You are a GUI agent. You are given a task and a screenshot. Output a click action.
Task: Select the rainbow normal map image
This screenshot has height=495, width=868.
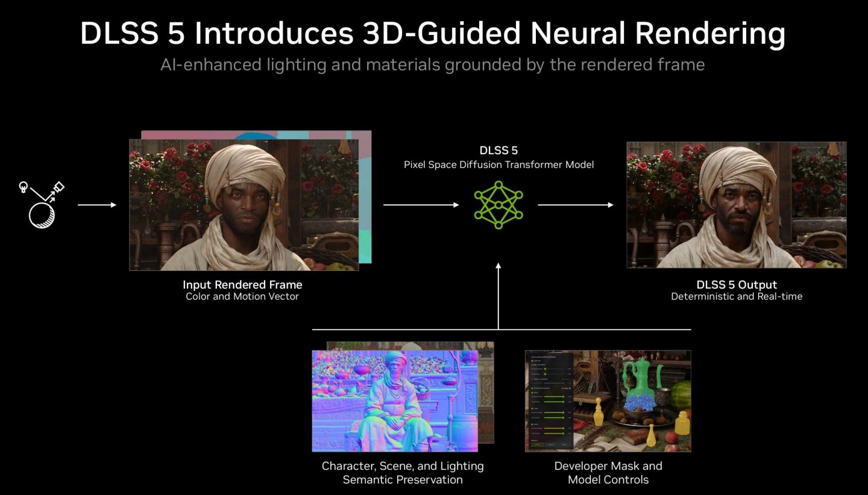tap(395, 401)
